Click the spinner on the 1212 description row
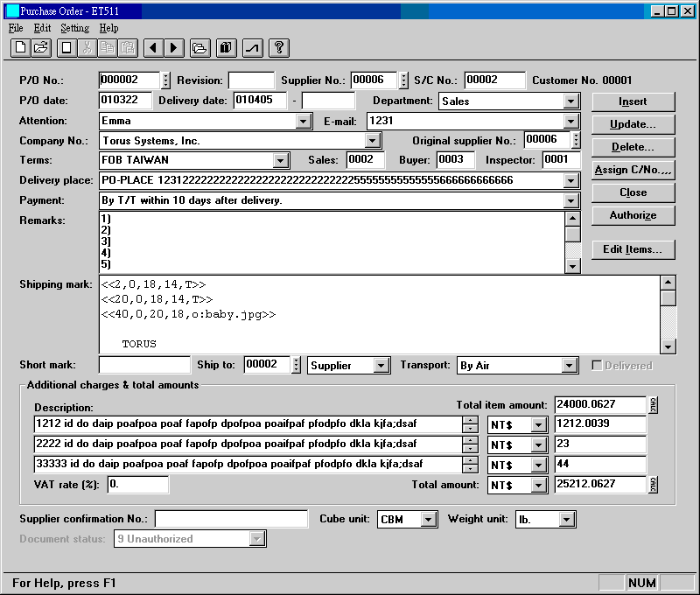The height and width of the screenshot is (595, 700). click(470, 424)
